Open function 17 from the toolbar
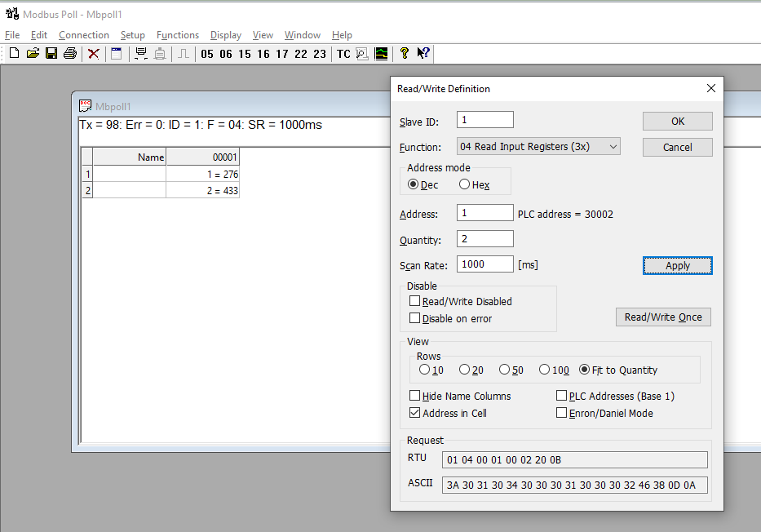Image resolution: width=761 pixels, height=532 pixels. (282, 54)
